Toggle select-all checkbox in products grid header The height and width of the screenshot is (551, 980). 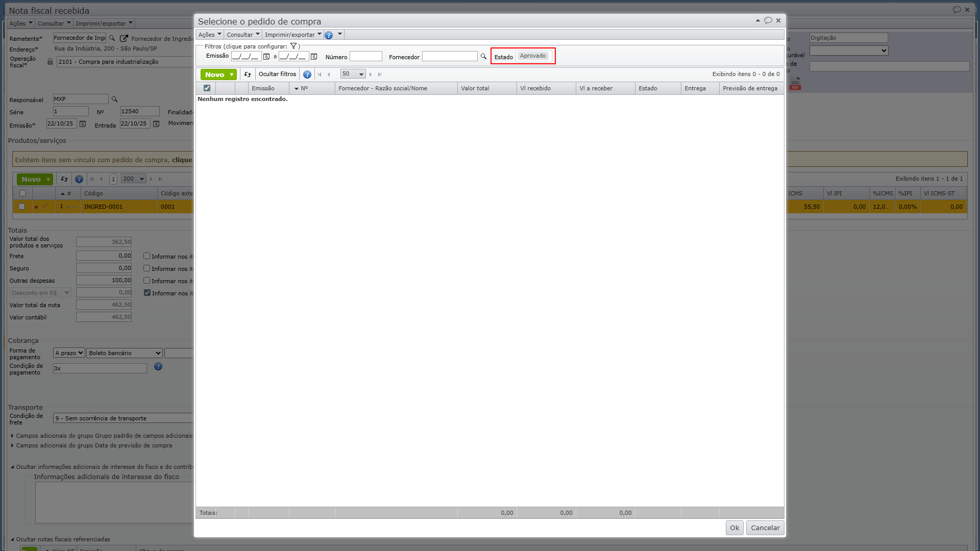tap(22, 193)
